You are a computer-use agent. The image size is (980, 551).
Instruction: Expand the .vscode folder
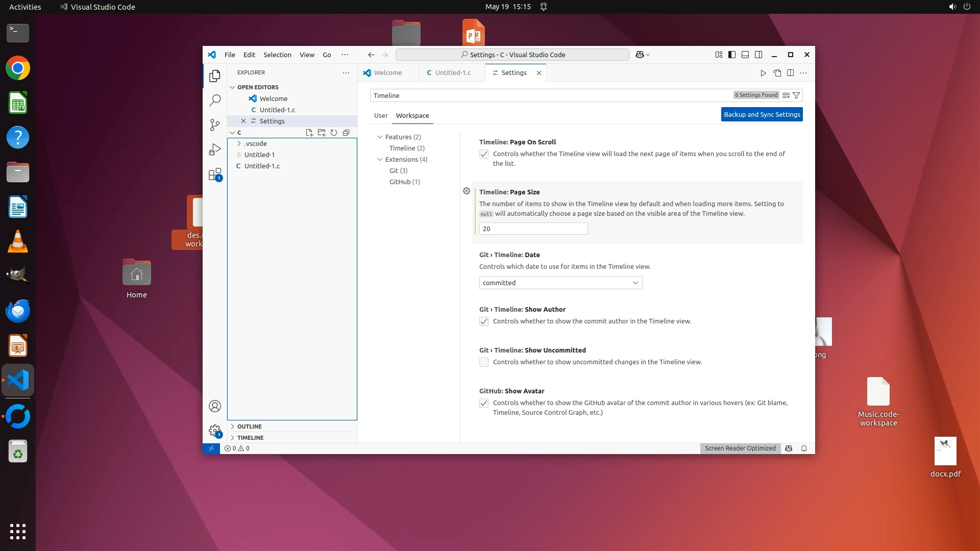click(255, 143)
